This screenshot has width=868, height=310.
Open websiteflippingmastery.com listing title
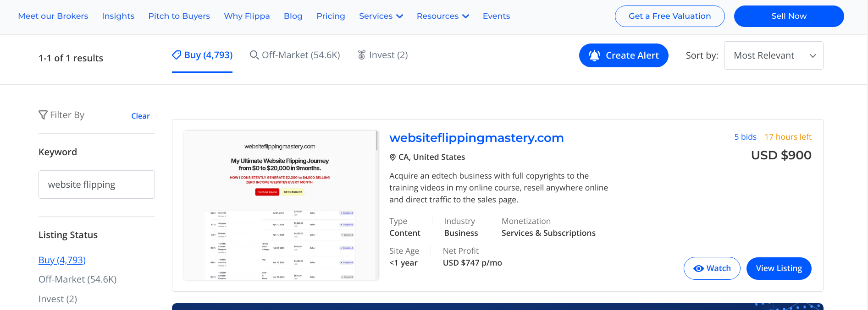pos(476,138)
